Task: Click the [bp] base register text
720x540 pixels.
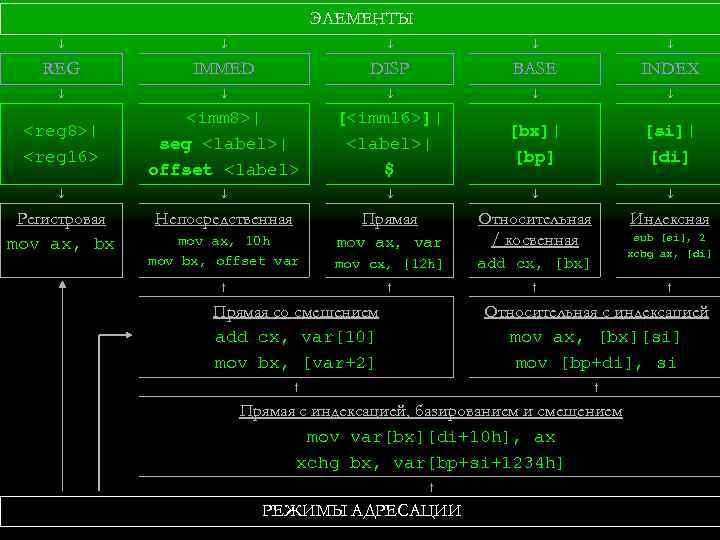Action: point(534,158)
